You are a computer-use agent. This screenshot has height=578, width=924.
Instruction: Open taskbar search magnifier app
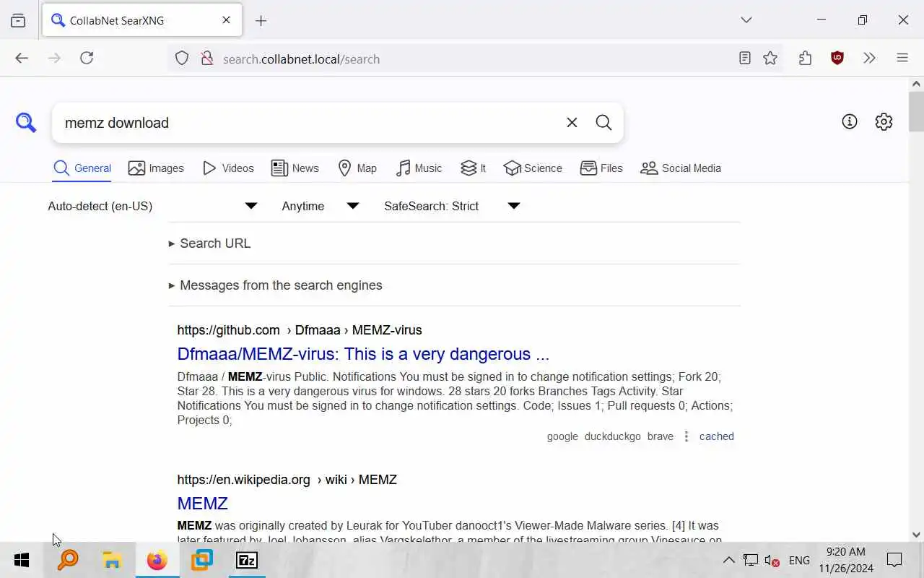coord(68,560)
